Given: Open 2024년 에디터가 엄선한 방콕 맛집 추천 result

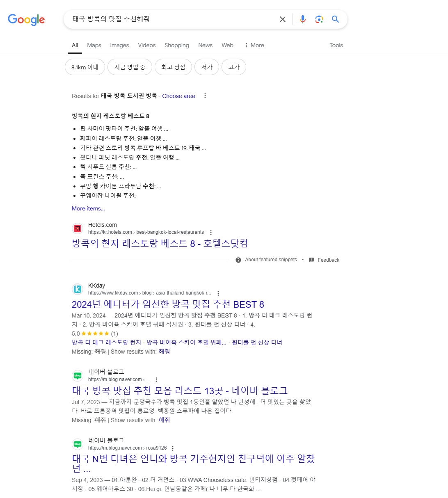Looking at the screenshot, I should pos(168,304).
